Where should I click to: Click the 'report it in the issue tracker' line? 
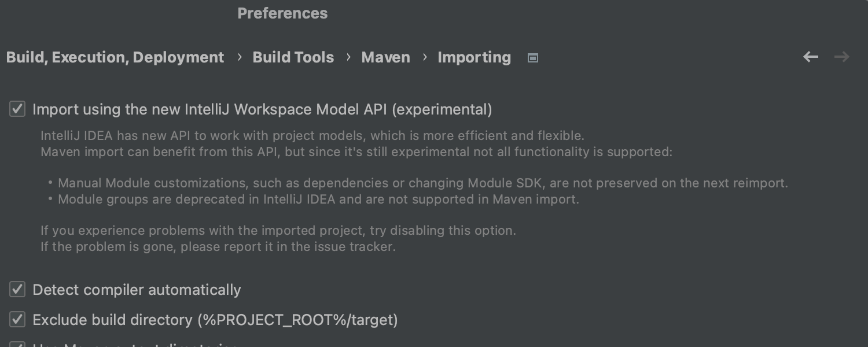click(x=218, y=246)
